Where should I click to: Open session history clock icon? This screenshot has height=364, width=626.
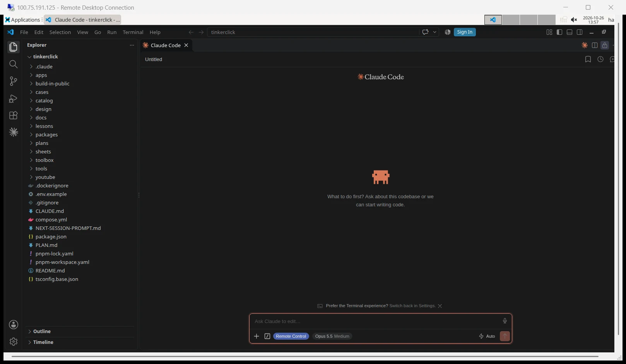(x=600, y=59)
